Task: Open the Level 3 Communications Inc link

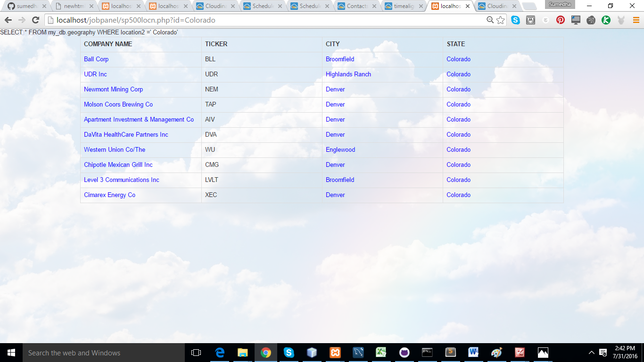Action: (122, 180)
